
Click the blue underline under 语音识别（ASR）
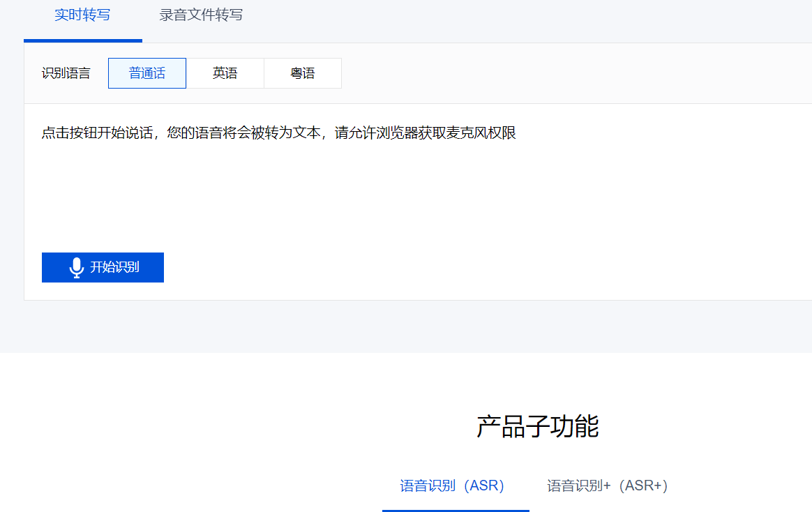click(x=455, y=510)
